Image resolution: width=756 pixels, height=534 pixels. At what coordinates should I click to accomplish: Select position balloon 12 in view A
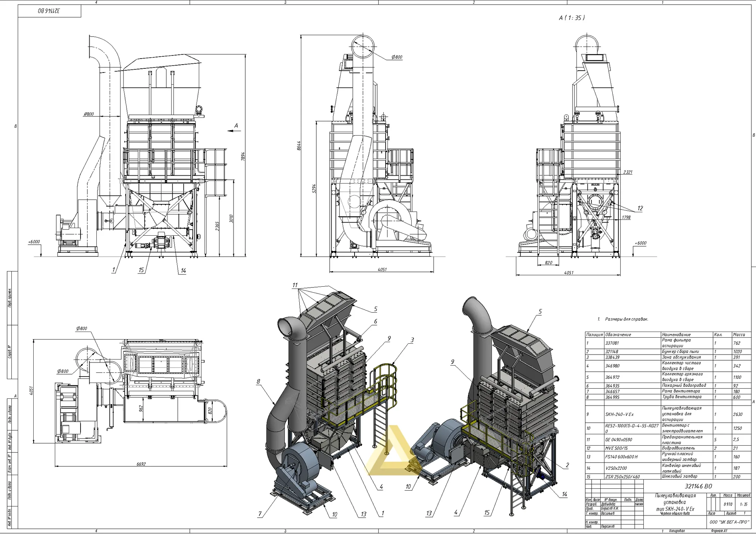click(640, 208)
